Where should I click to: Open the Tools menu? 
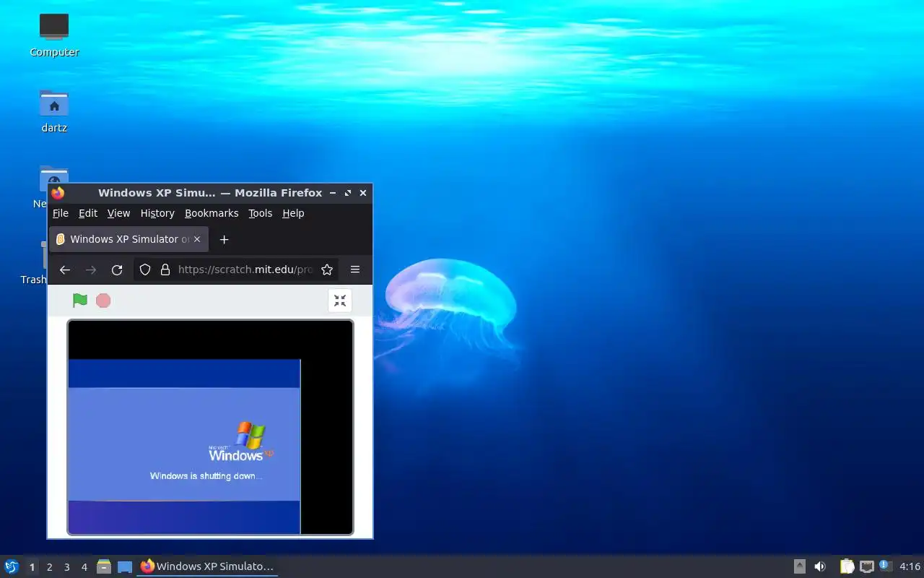pyautogui.click(x=260, y=213)
